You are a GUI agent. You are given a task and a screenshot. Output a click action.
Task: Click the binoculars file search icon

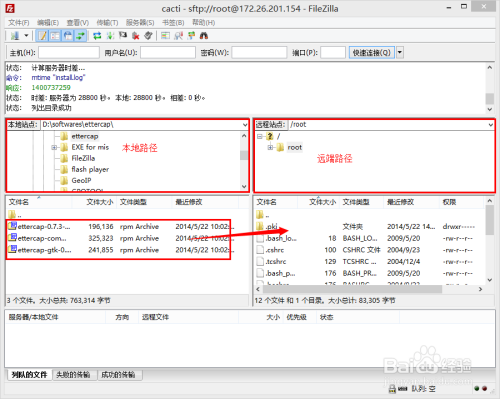tap(204, 36)
